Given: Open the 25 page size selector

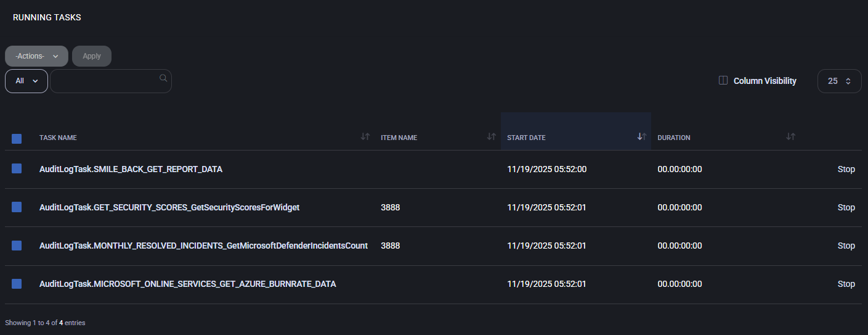Looking at the screenshot, I should [x=838, y=81].
